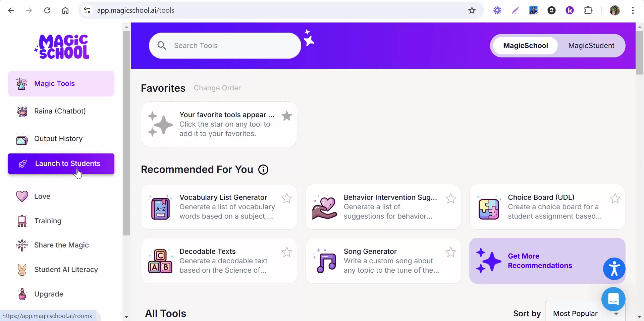Open Magic Tools in the sidebar
The image size is (644, 321).
click(61, 84)
